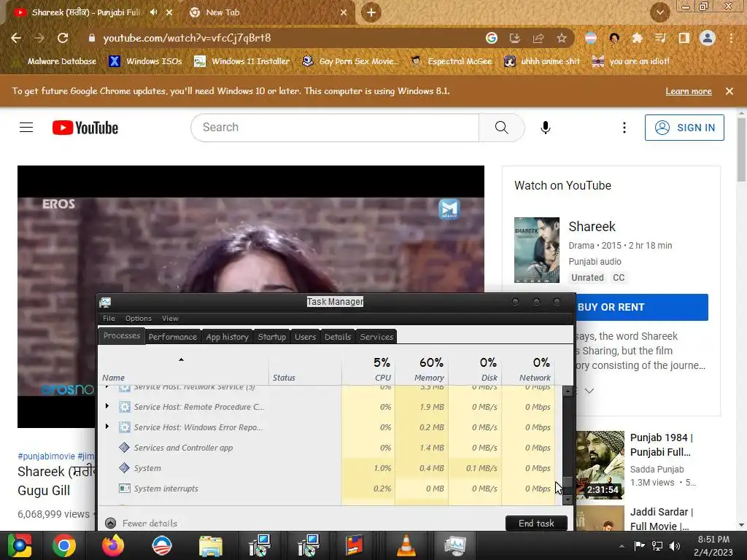Open Chrome profile avatar
This screenshot has width=747, height=560.
pyautogui.click(x=708, y=38)
